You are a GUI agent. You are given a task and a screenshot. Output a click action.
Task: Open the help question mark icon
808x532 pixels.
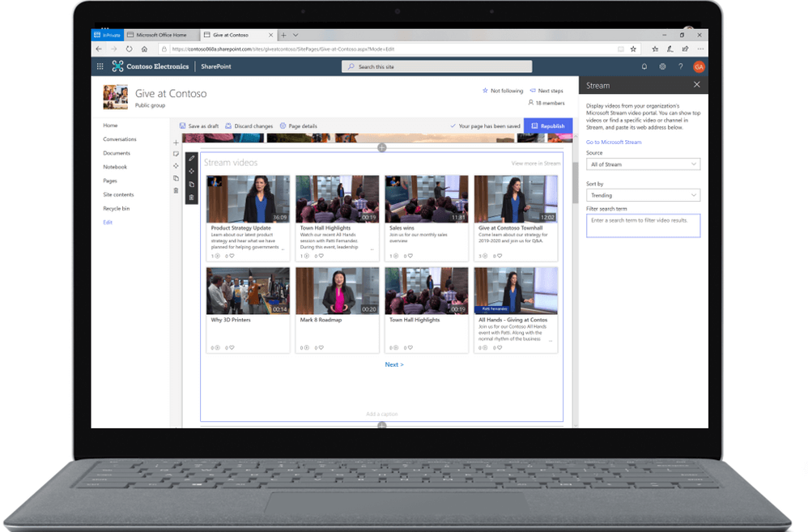pyautogui.click(x=680, y=66)
